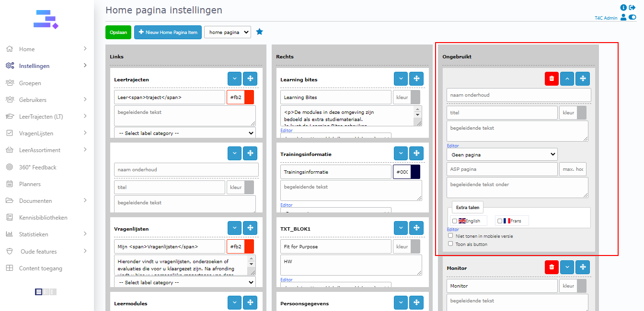Image resolution: width=644 pixels, height=311 pixels.
Task: Open the info circle icon
Action: coord(623,8)
